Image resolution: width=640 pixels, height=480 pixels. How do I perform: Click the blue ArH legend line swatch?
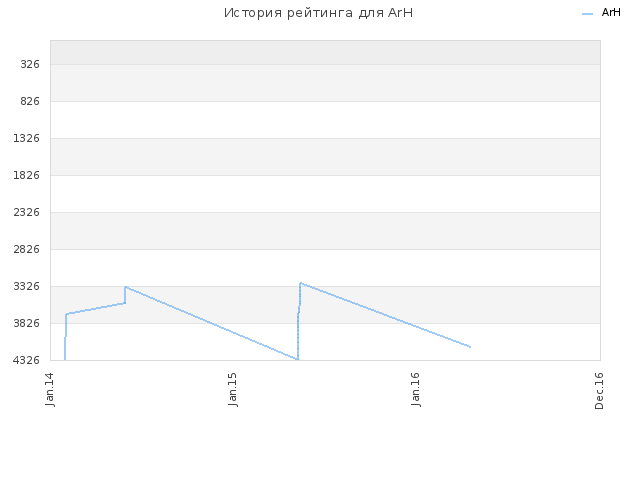point(587,14)
